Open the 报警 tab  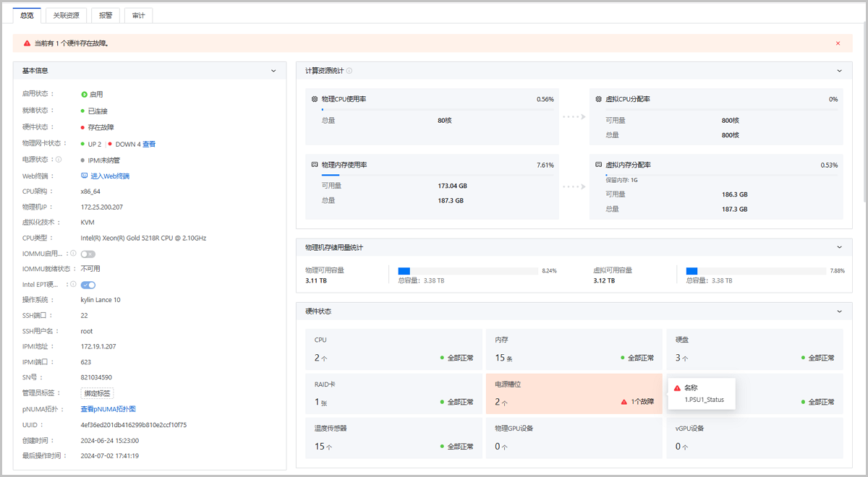pyautogui.click(x=106, y=15)
